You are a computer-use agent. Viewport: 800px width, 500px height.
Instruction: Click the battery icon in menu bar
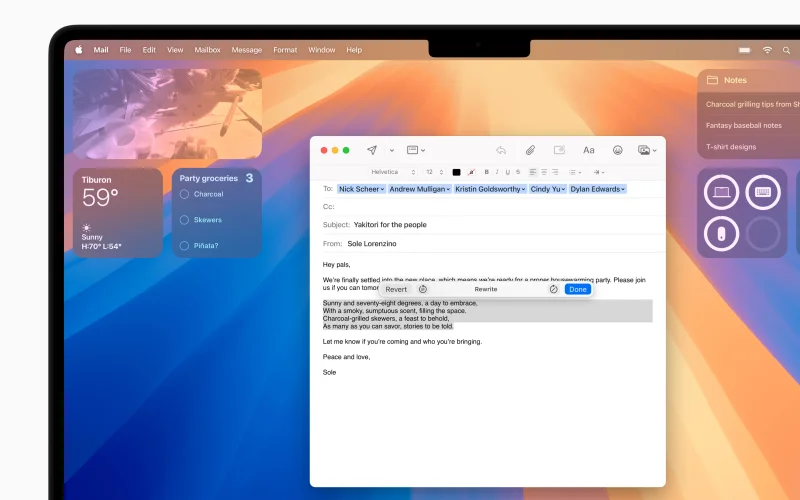pos(745,50)
